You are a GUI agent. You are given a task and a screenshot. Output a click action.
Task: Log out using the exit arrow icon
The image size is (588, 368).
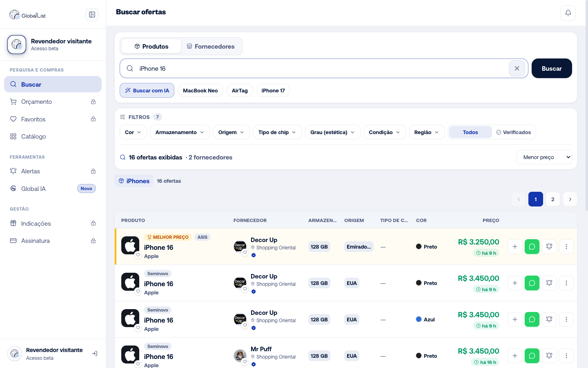94,354
